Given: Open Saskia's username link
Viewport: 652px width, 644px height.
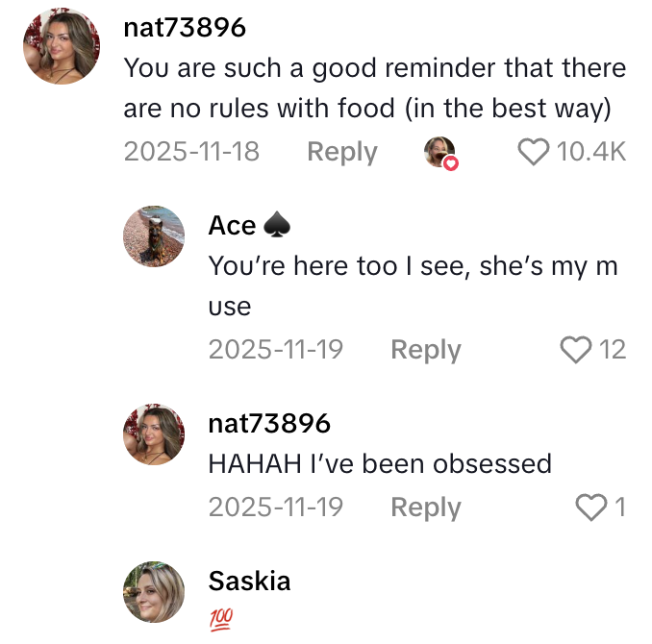Looking at the screenshot, I should pos(249,581).
